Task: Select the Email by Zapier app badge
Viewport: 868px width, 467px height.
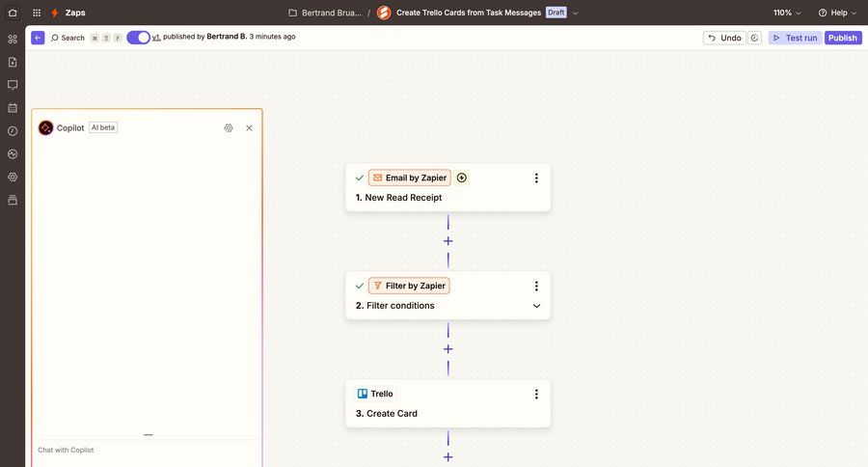Action: (x=410, y=178)
